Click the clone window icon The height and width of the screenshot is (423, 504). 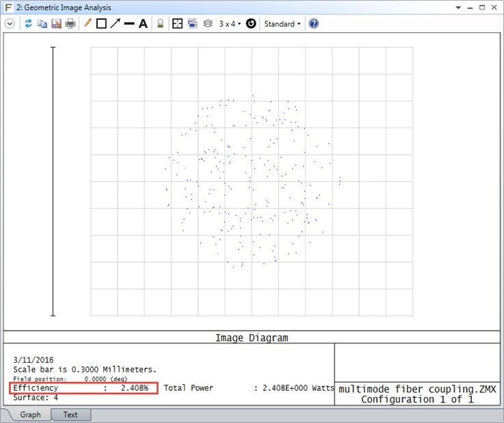192,24
